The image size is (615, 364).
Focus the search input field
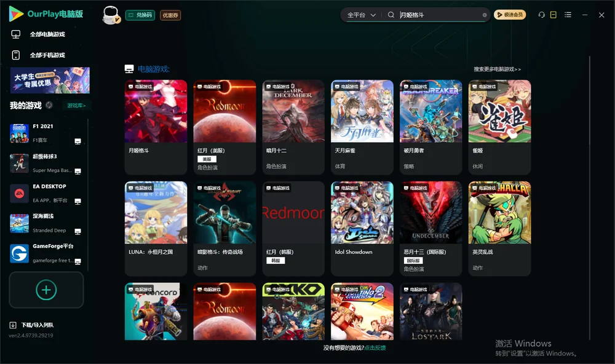click(x=439, y=15)
